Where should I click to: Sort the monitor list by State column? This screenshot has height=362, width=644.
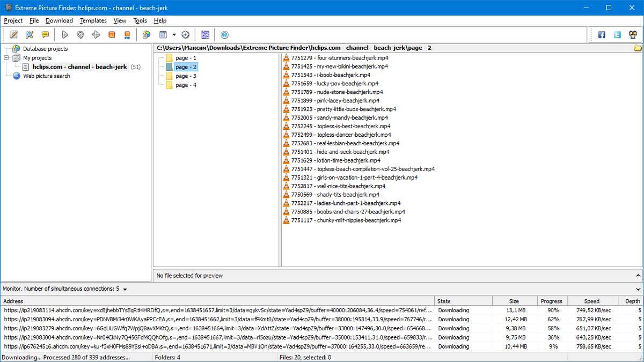(463, 301)
